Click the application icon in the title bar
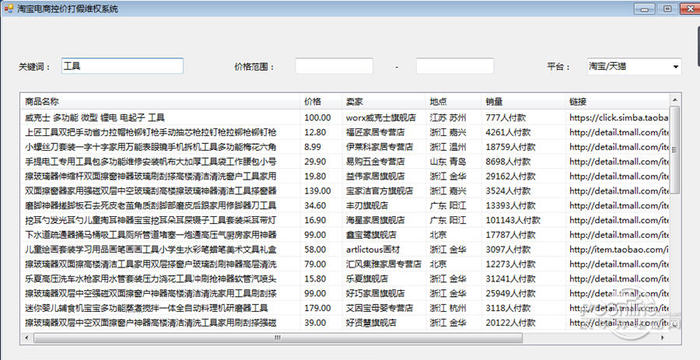This screenshot has width=700, height=360. (8, 8)
